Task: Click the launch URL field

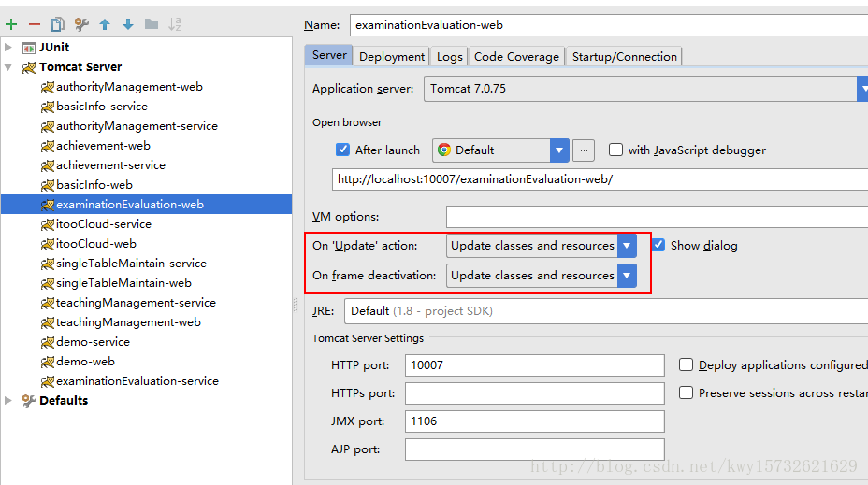Action: point(600,179)
